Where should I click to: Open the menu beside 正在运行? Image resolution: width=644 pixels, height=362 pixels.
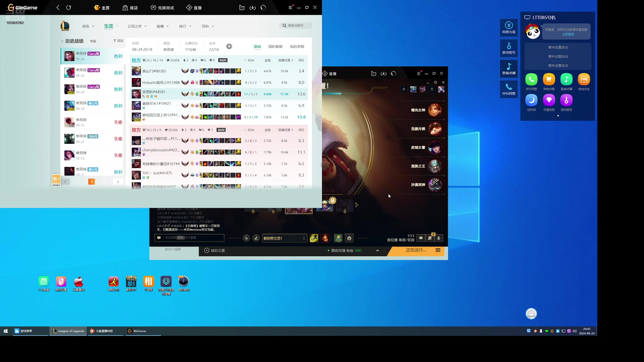tap(438, 250)
